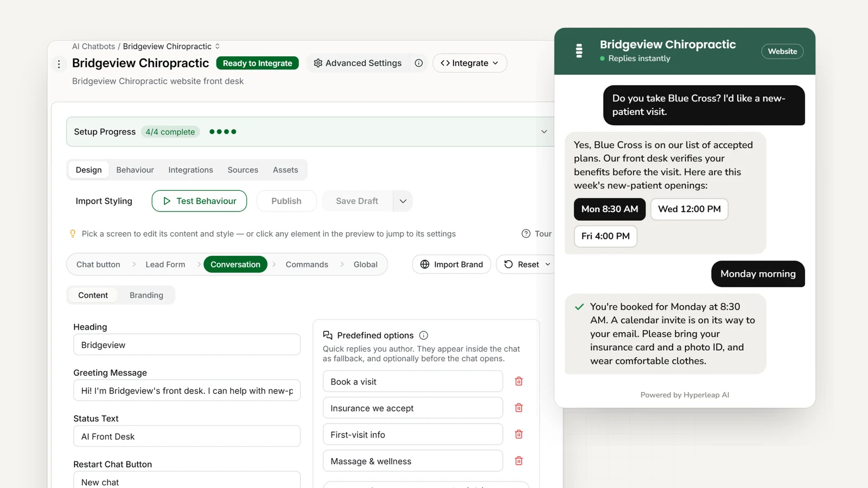868x488 pixels.
Task: Choose the Mon 8:30 AM time slot
Action: [x=610, y=209]
